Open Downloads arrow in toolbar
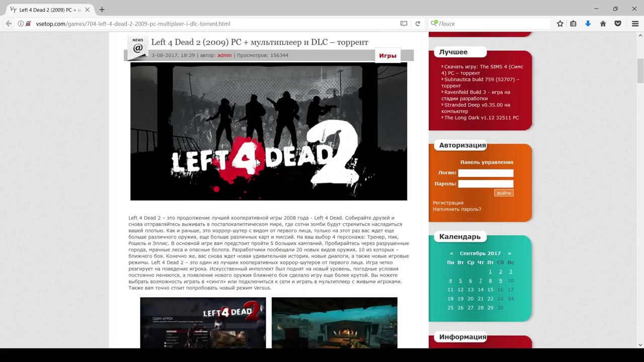Viewport: 644px width, 362px height. coord(588,24)
